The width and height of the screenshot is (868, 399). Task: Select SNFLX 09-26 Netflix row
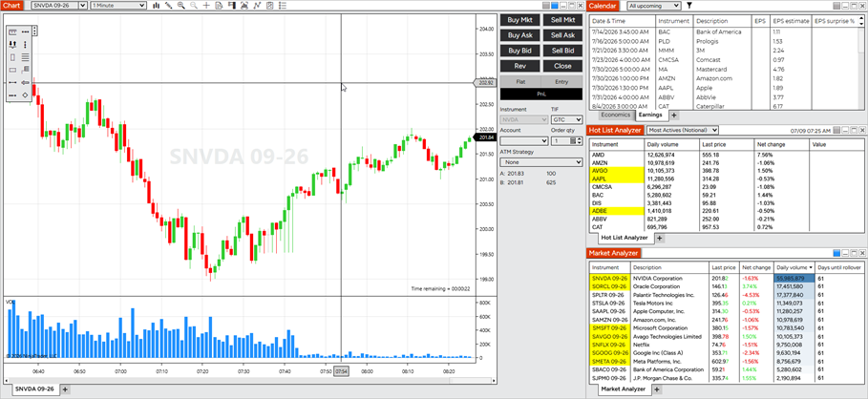coord(727,345)
